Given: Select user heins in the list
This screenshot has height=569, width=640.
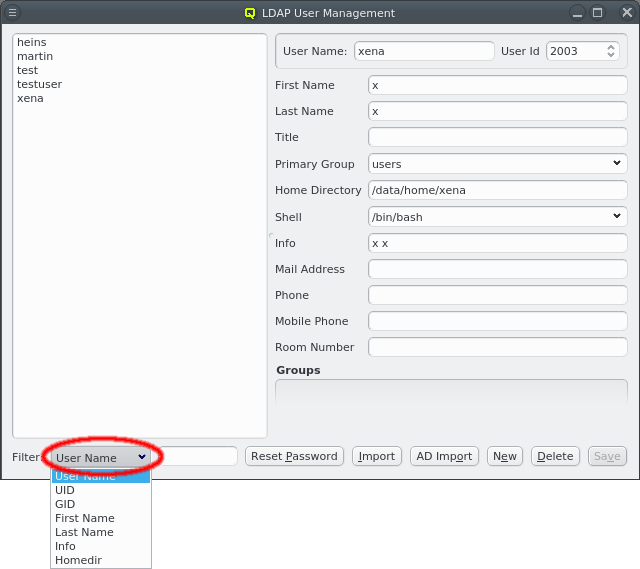Looking at the screenshot, I should tap(140, 42).
